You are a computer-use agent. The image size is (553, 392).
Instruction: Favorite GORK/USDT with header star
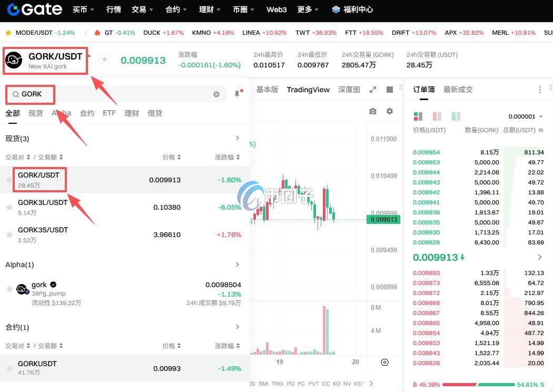point(105,60)
